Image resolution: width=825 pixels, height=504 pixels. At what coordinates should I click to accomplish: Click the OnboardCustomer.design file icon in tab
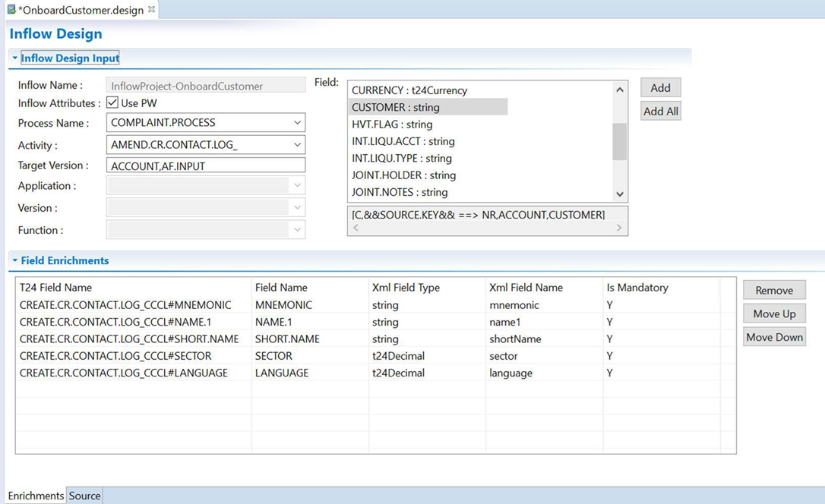(x=11, y=10)
